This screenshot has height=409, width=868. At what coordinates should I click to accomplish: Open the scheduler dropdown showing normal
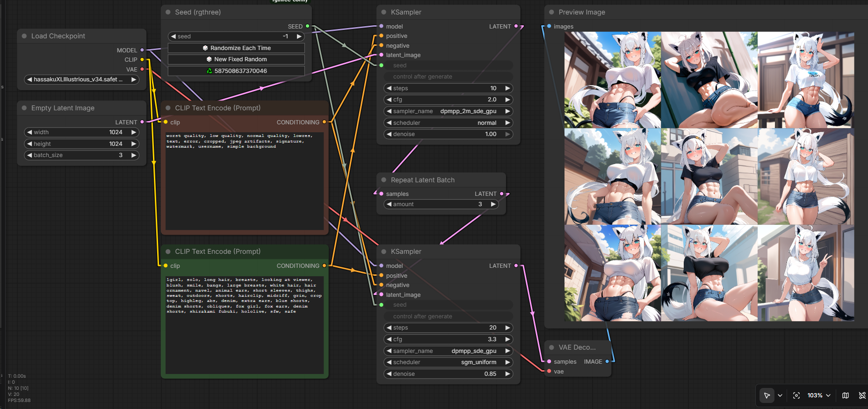(448, 123)
